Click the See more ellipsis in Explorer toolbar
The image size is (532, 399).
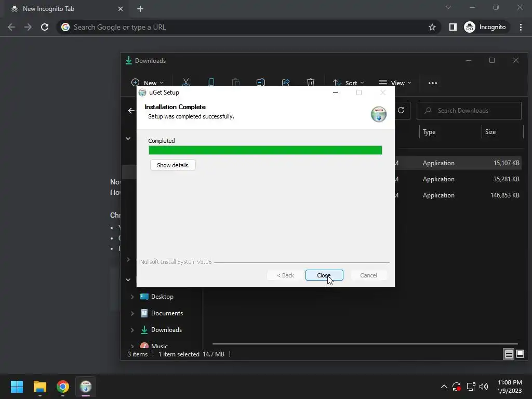433,83
